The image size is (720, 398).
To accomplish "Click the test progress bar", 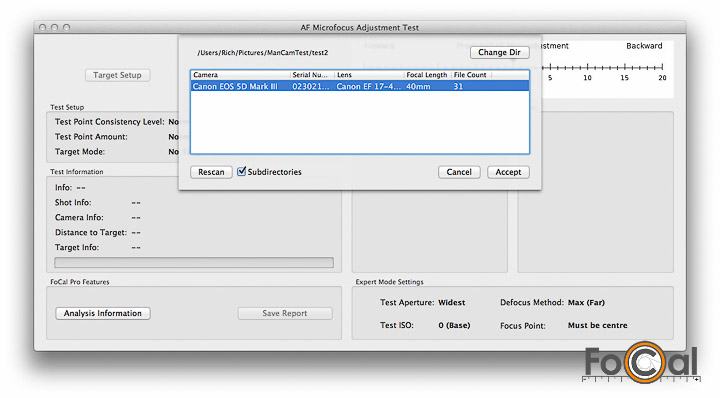I will point(194,263).
